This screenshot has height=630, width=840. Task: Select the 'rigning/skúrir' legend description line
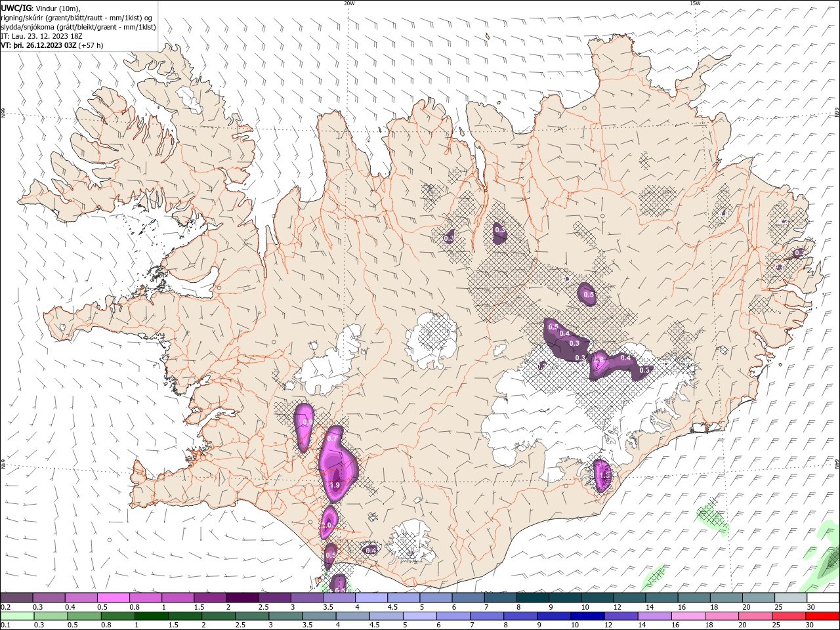coord(77,17)
